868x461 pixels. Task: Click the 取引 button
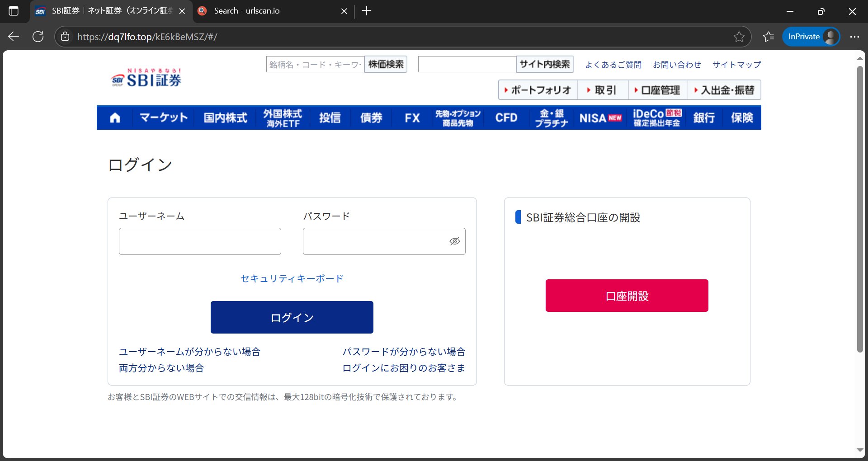(x=603, y=90)
